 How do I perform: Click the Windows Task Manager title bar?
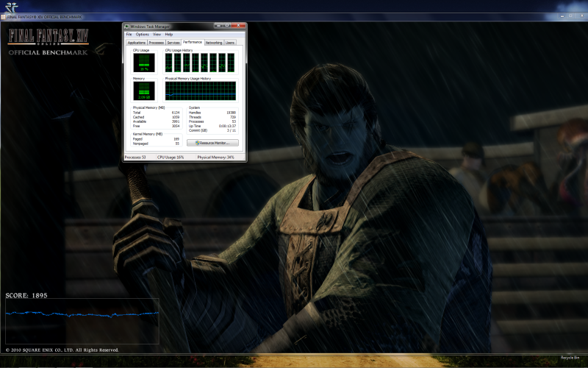click(184, 26)
